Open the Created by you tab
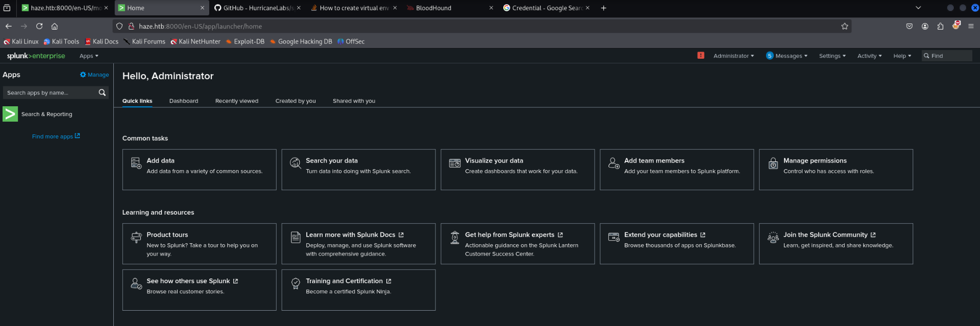 coord(296,101)
